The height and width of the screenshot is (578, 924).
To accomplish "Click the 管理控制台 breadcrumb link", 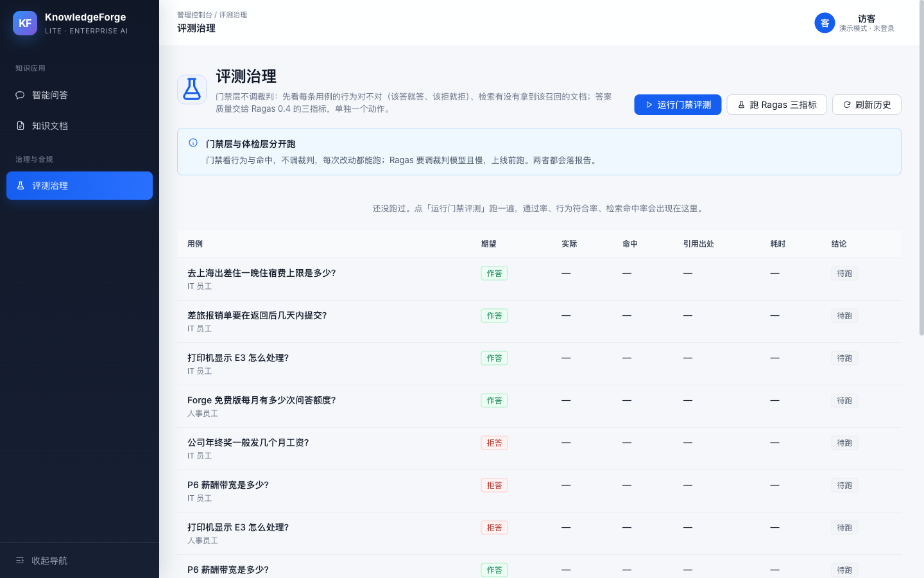I will [x=194, y=15].
